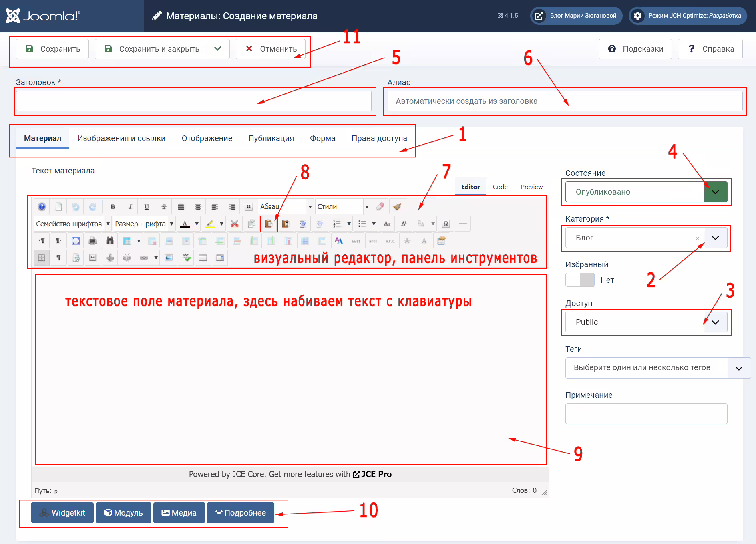Apply superscript formatting

click(404, 224)
